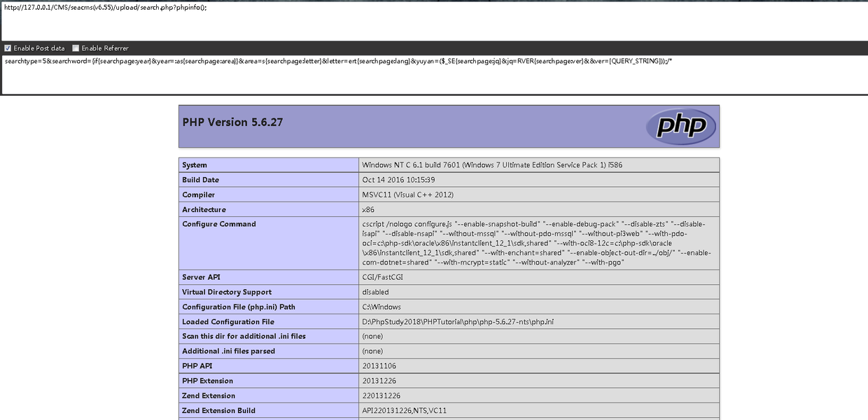
Task: Click the PHP Version 5.6.27 heading
Action: (232, 122)
